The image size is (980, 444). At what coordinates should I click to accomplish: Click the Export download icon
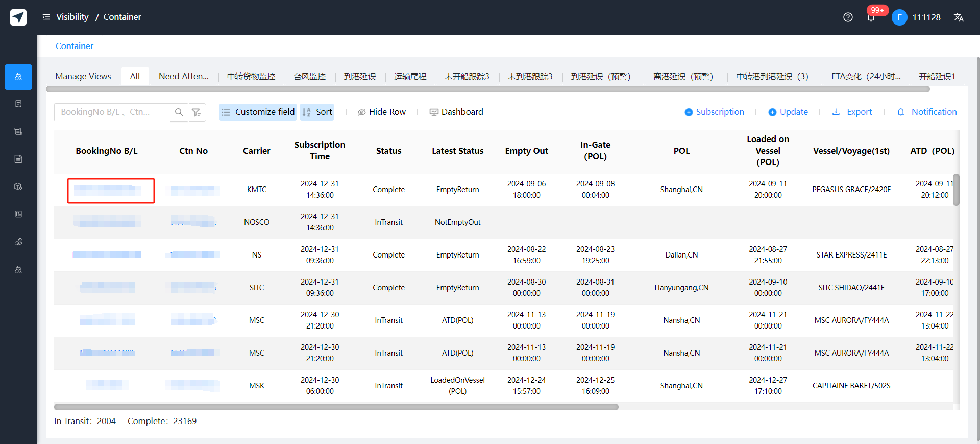[836, 112]
